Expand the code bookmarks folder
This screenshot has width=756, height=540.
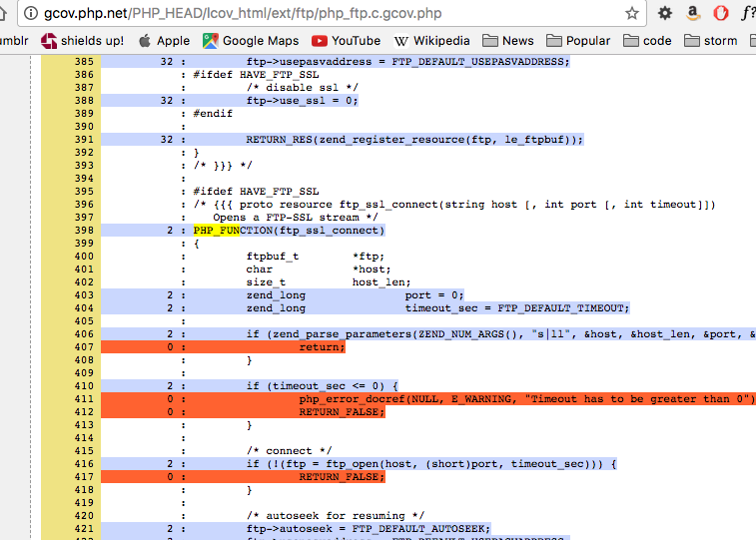coord(647,41)
